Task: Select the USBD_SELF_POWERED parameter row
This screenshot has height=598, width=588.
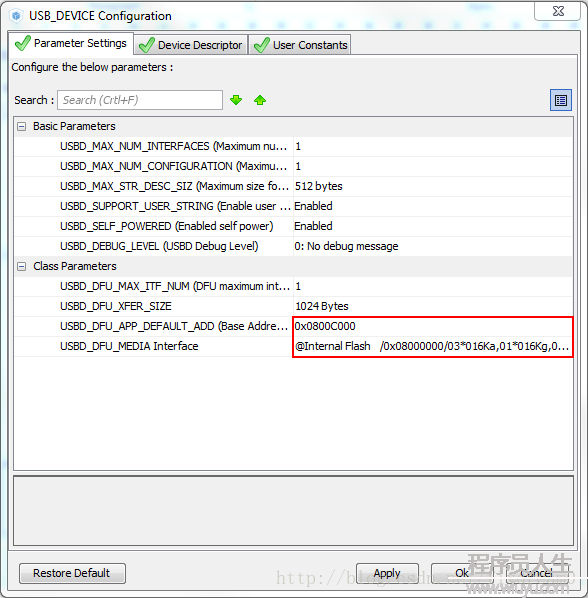Action: point(293,226)
